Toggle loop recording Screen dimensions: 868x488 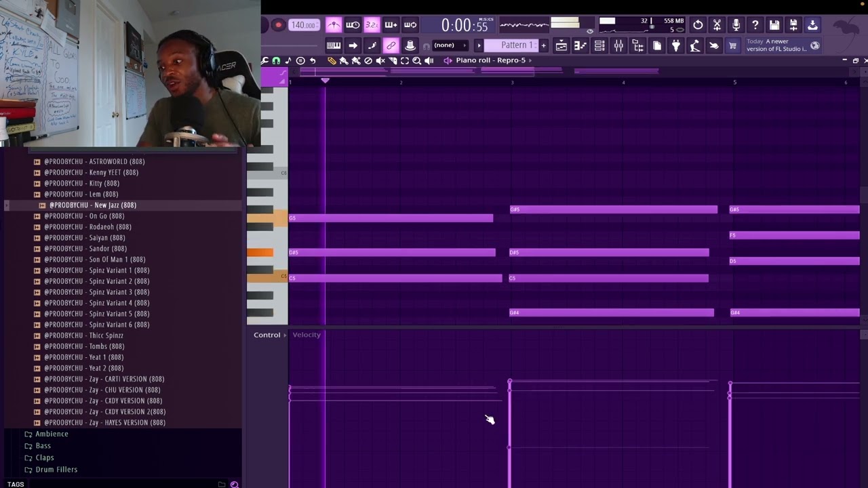coord(410,25)
